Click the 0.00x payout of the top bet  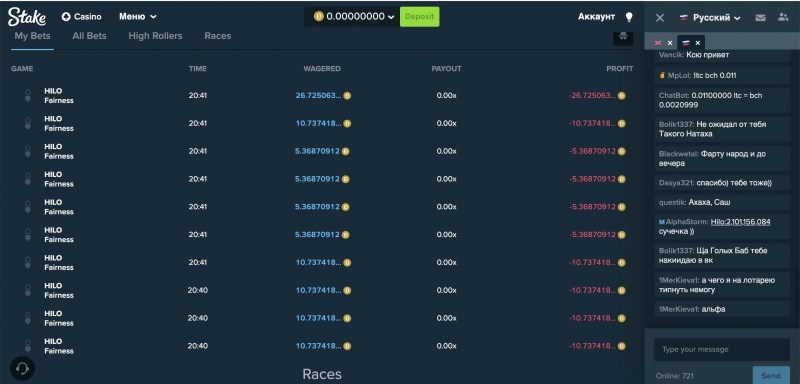coord(446,95)
